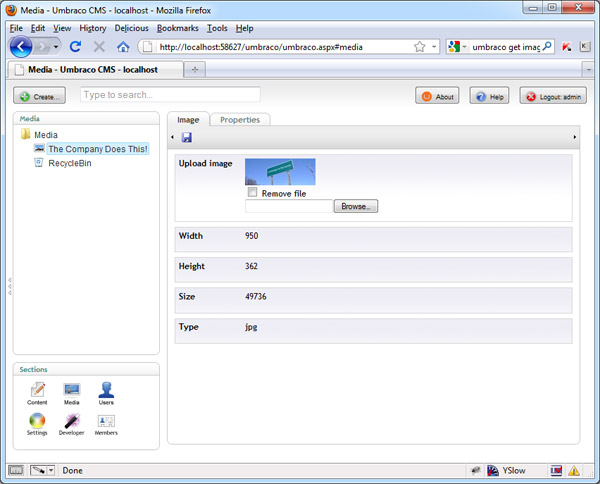600x484 pixels.
Task: Switch to the Properties tab
Action: pyautogui.click(x=240, y=120)
